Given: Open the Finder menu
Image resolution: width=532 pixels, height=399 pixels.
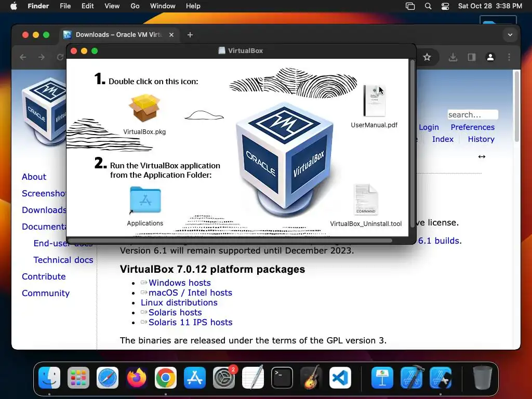Looking at the screenshot, I should [x=38, y=6].
